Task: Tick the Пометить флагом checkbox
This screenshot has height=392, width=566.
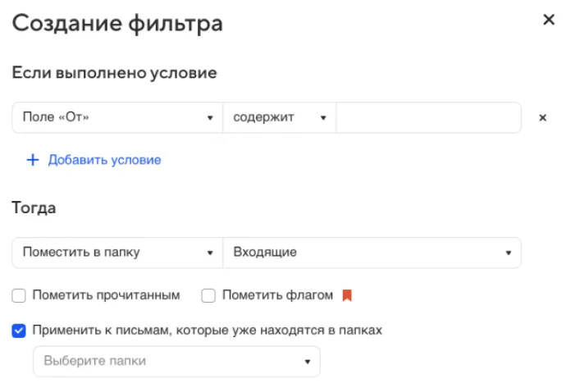Action: pos(208,295)
